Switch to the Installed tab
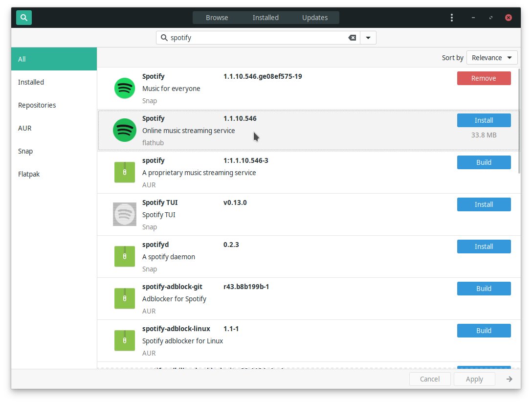This screenshot has width=532, height=404. (x=266, y=18)
